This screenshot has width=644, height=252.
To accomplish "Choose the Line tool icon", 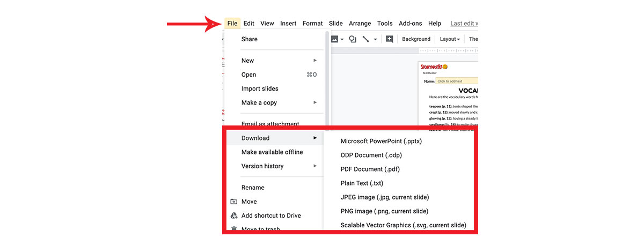I will (365, 39).
